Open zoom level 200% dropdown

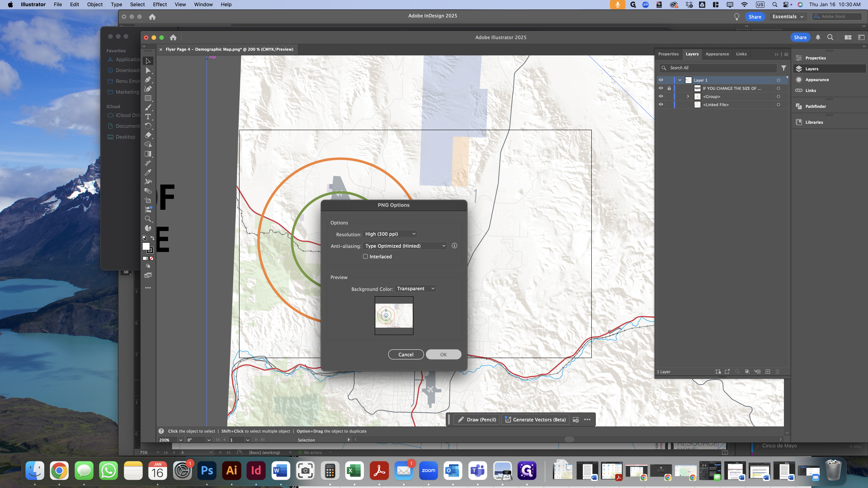click(181, 440)
